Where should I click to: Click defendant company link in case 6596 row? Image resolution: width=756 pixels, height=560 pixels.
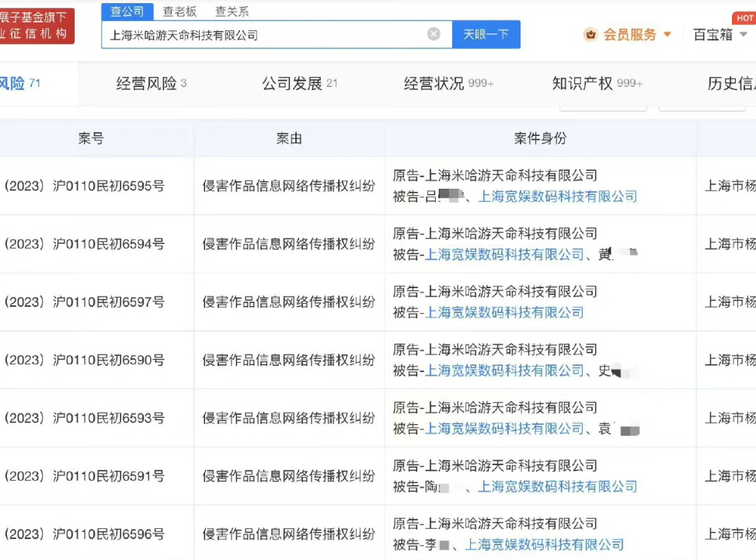(x=544, y=544)
